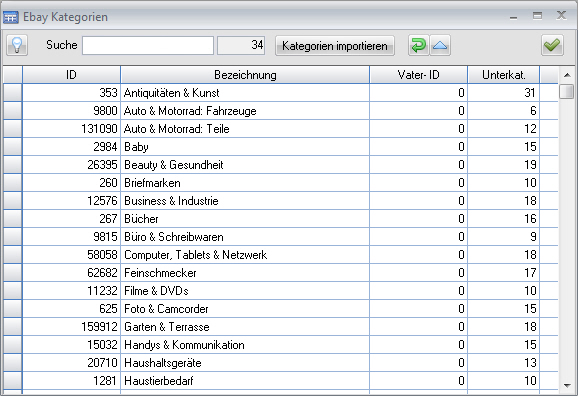
Task: Click ID cell 9800
Action: 72,111
